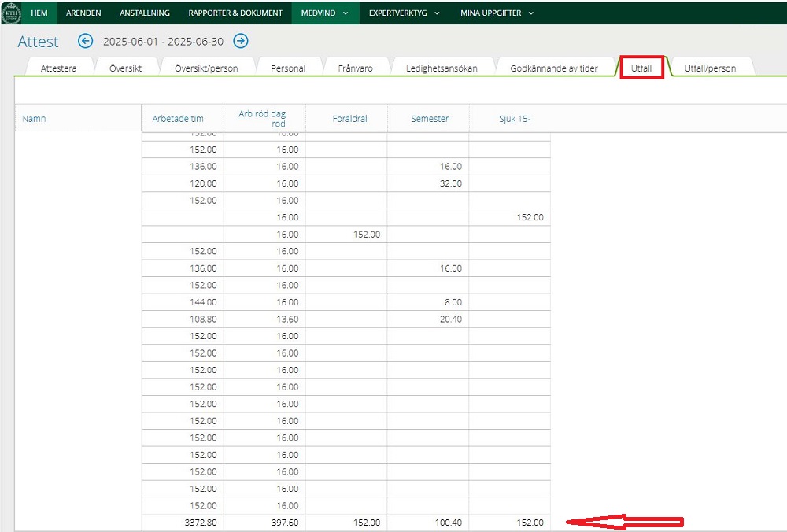Select the 120.00 worked hours cell
This screenshot has width=787, height=532.
click(183, 183)
